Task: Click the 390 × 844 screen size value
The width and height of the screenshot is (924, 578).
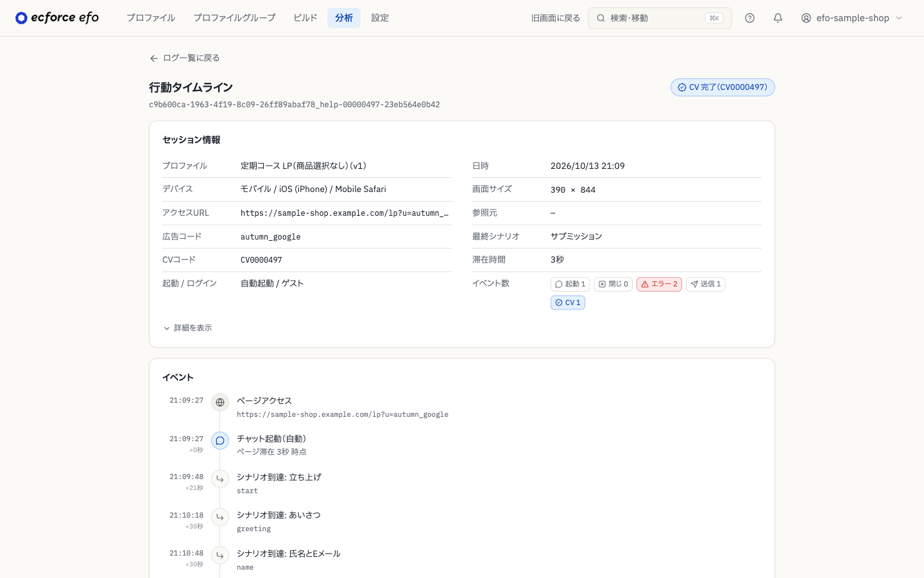Action: click(x=573, y=190)
